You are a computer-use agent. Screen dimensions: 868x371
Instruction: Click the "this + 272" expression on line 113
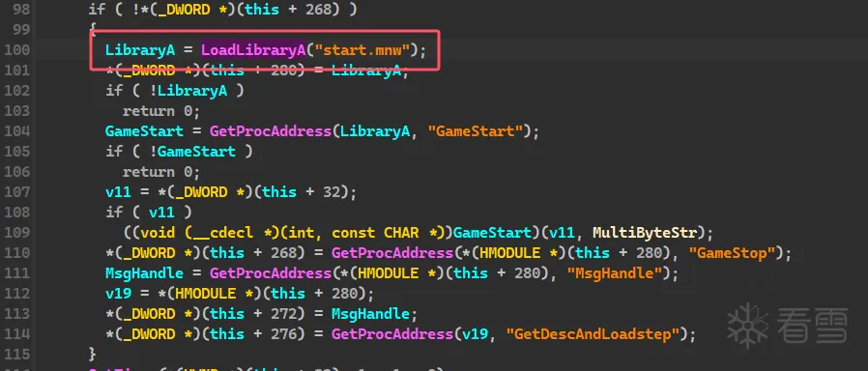[x=253, y=314]
